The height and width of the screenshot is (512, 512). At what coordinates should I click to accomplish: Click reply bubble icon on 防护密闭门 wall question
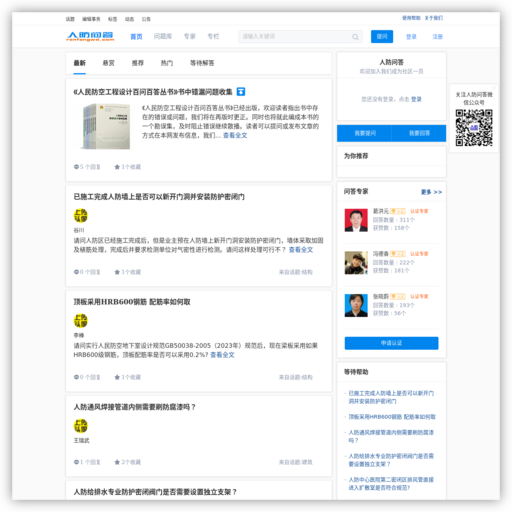click(76, 272)
